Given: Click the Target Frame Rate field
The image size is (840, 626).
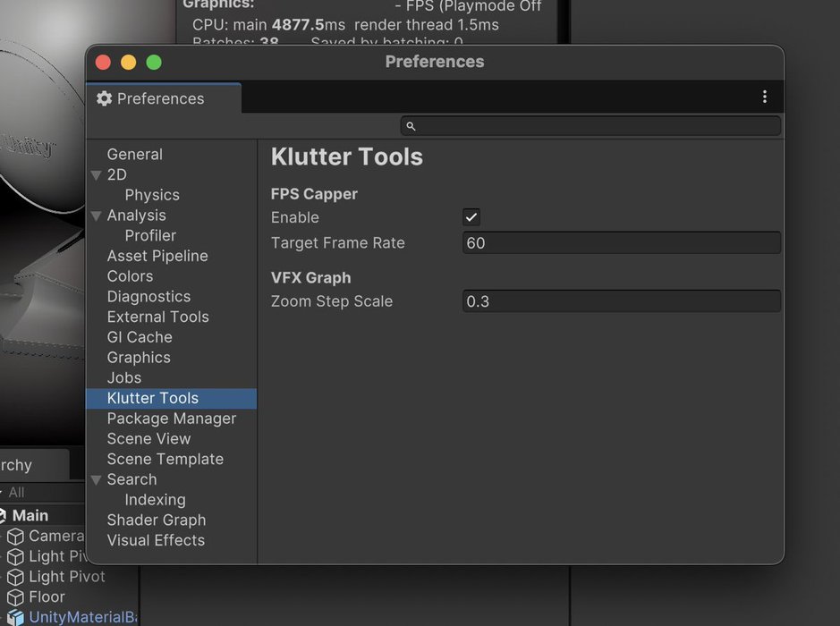Looking at the screenshot, I should [621, 243].
